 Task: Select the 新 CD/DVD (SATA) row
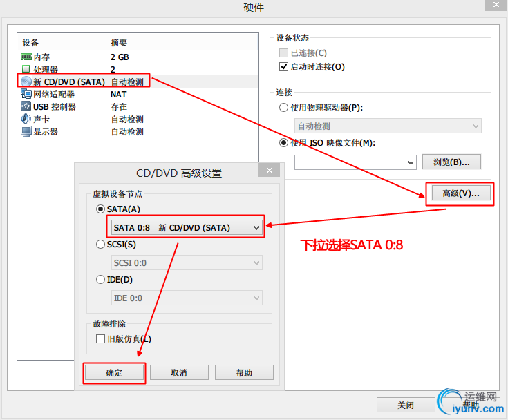pyautogui.click(x=138, y=82)
